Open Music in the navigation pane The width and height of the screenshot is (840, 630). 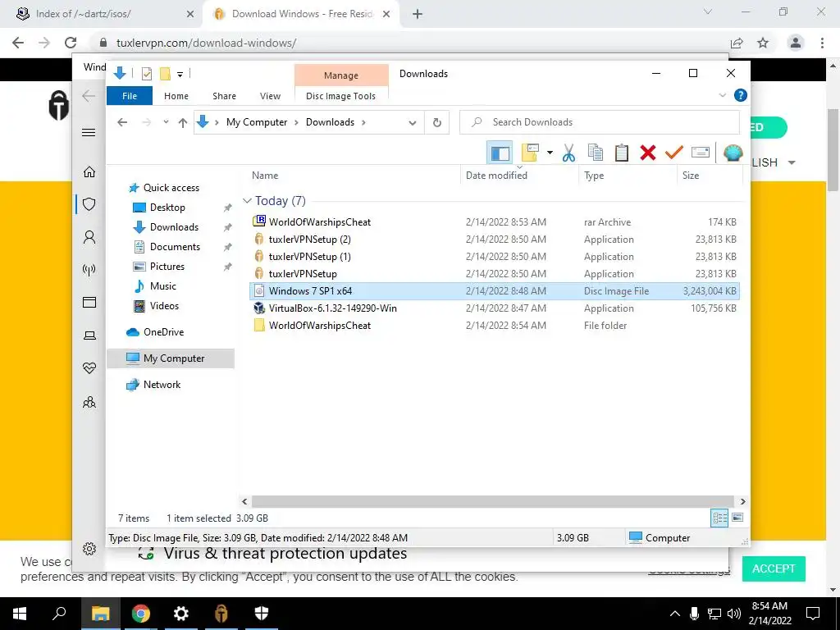[x=163, y=286]
